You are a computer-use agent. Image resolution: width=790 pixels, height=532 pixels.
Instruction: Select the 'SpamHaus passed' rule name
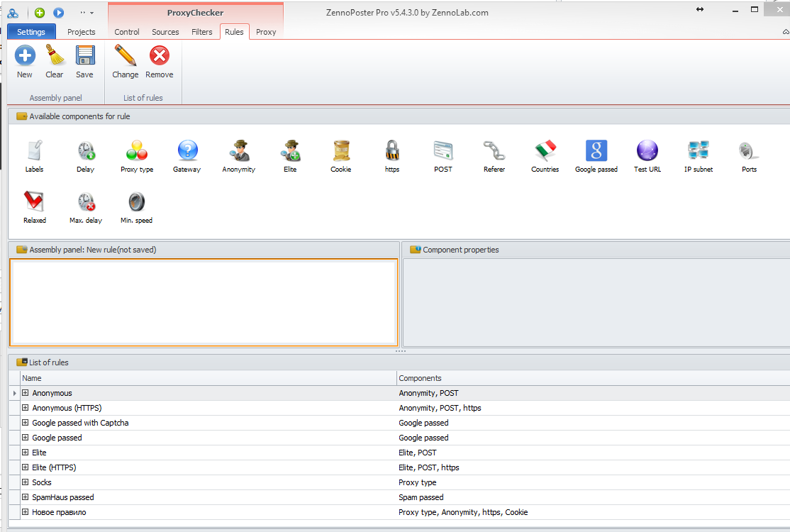click(63, 497)
